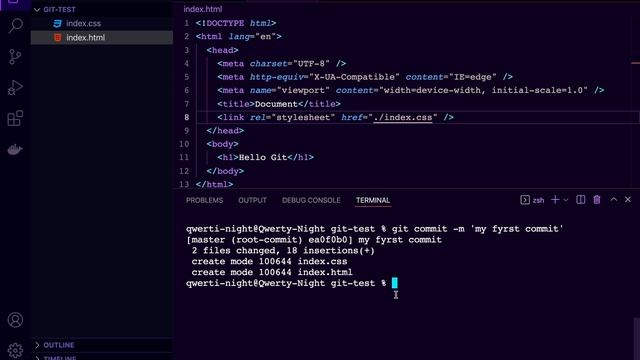Click line number 8 in the gutter

(187, 118)
